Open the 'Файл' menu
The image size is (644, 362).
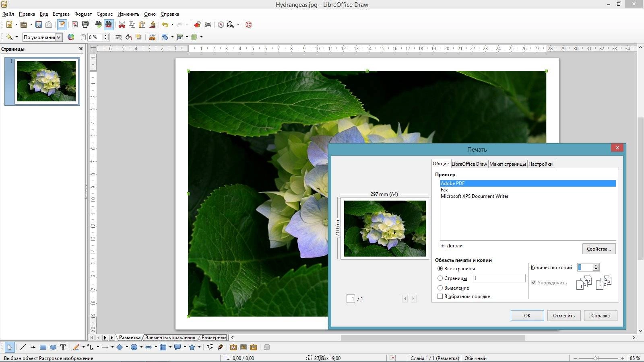8,14
